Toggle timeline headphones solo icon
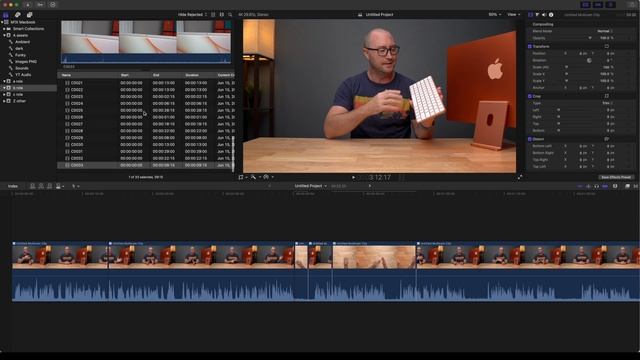 [x=596, y=186]
